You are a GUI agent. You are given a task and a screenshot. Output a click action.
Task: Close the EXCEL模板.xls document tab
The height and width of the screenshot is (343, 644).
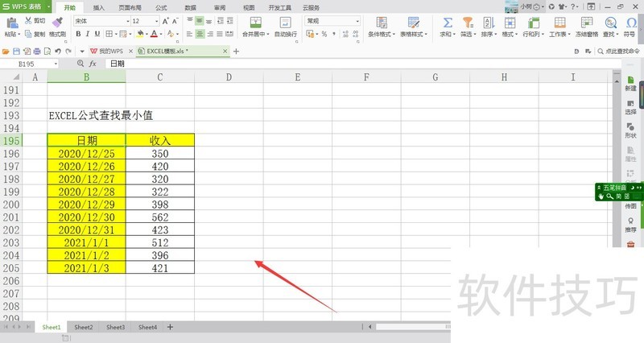[225, 52]
